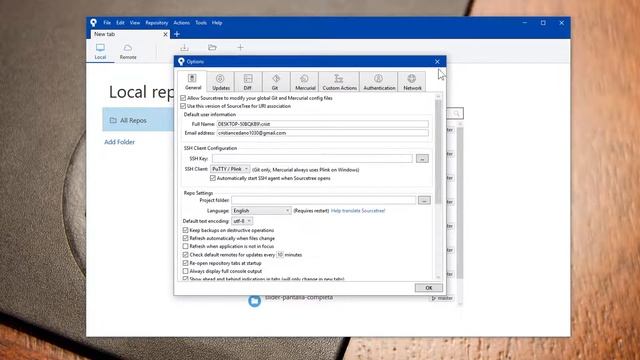
Task: Click the Add folder icon in toolbar
Action: [x=212, y=48]
